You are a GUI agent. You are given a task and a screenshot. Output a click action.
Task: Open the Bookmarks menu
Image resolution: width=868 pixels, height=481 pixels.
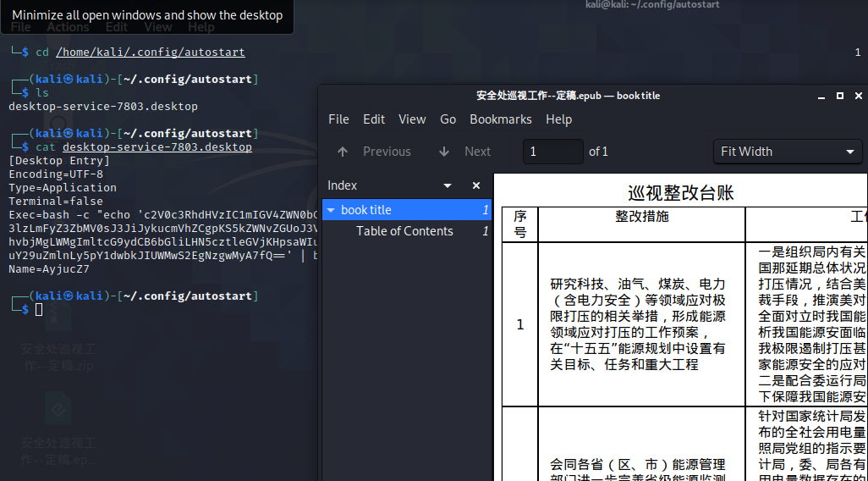[x=501, y=119]
